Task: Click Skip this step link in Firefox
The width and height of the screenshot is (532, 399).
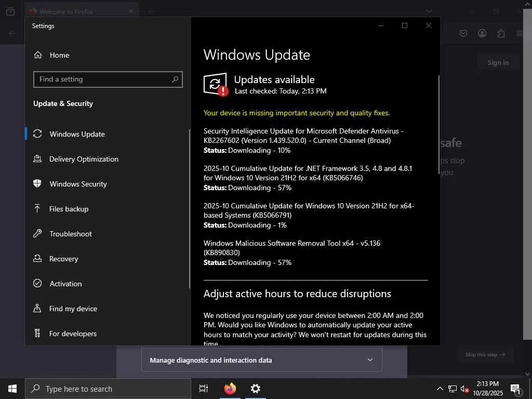Action: (485, 354)
